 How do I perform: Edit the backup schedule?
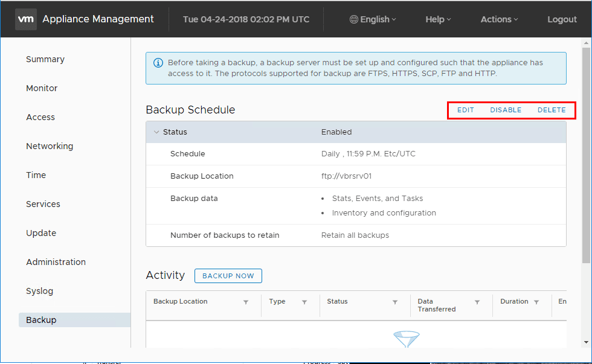click(466, 110)
